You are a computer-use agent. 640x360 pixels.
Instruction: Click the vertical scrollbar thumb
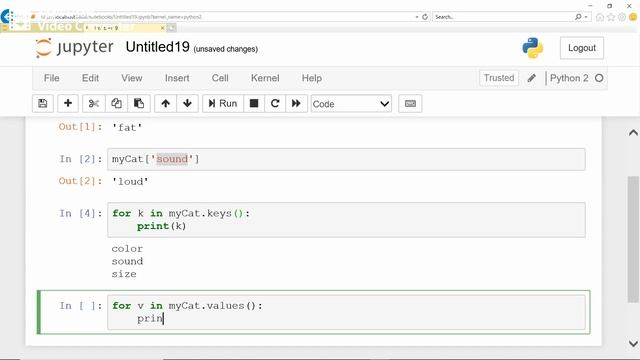coord(633,239)
